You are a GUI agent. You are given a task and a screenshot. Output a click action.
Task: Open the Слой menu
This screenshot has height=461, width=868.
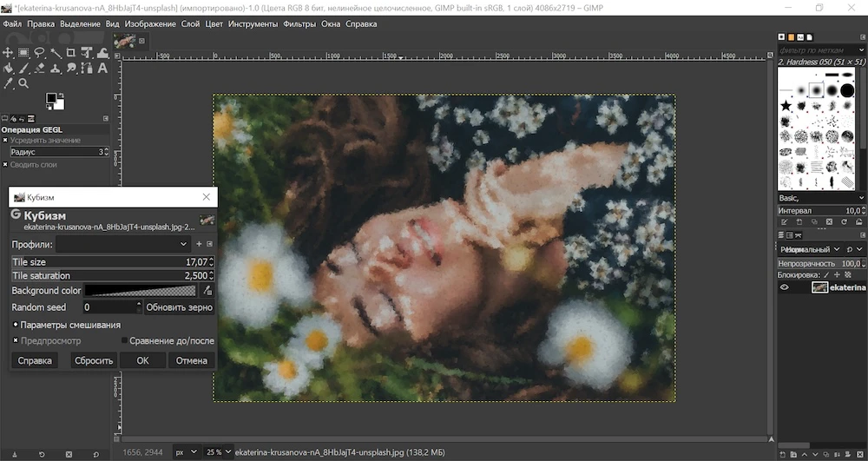pos(190,24)
